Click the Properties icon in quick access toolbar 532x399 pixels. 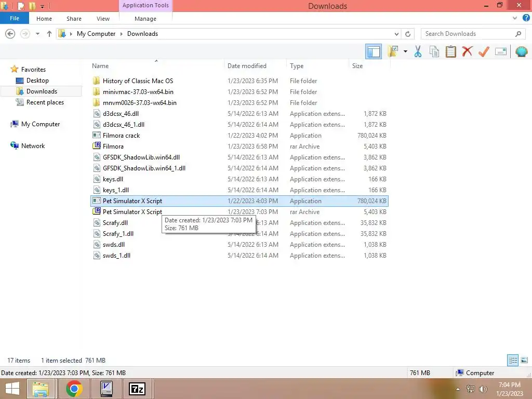coord(21,6)
